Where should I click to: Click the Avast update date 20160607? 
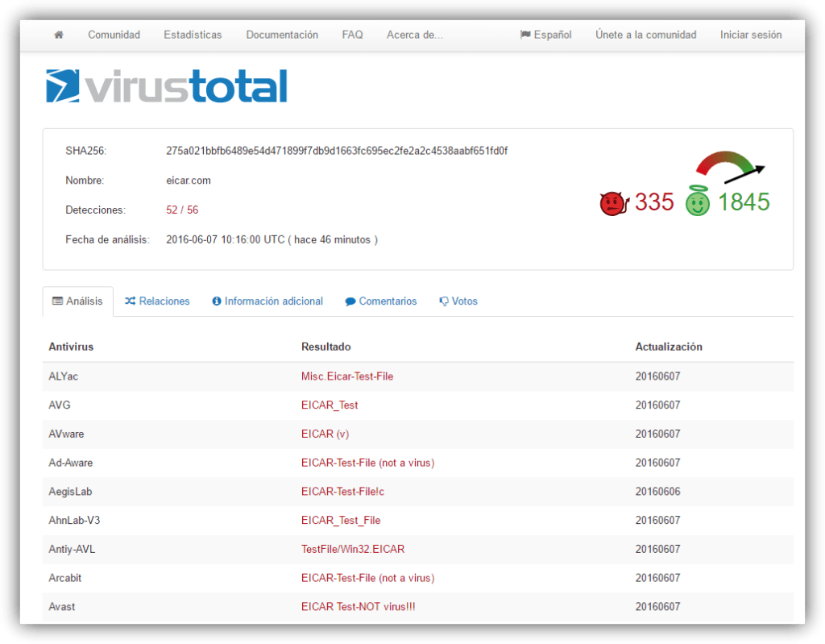tap(657, 607)
